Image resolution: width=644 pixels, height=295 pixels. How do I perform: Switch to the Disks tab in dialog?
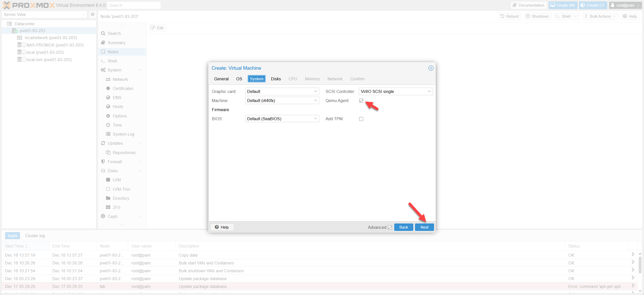coord(276,79)
